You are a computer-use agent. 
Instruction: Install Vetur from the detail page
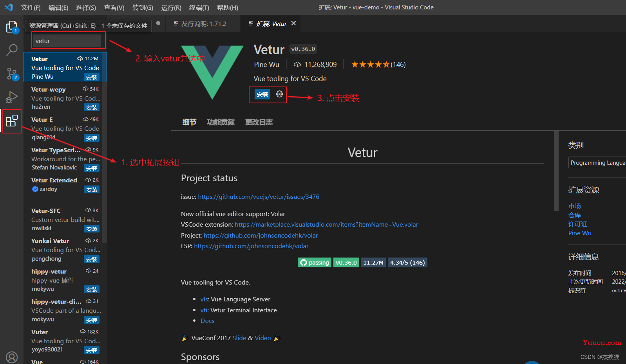click(262, 94)
